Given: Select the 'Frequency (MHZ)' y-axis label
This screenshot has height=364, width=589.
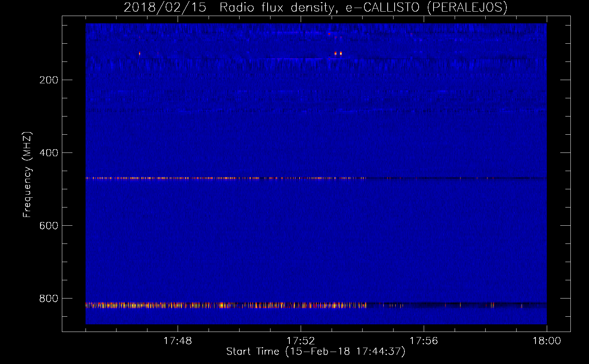Looking at the screenshot, I should point(27,175).
